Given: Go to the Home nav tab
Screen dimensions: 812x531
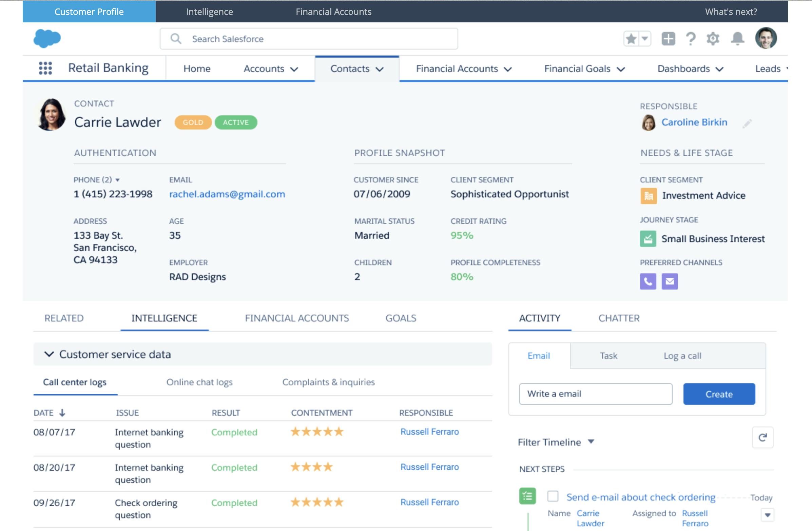Looking at the screenshot, I should (197, 68).
